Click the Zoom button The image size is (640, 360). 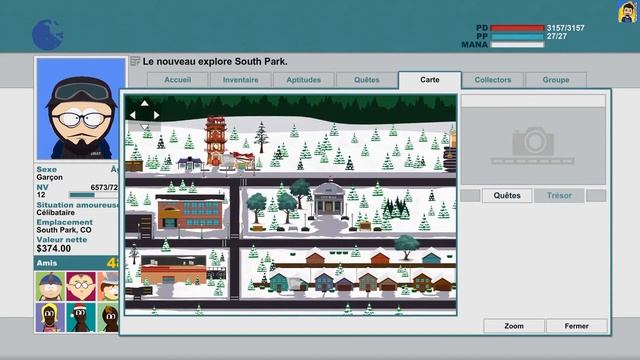tap(514, 326)
